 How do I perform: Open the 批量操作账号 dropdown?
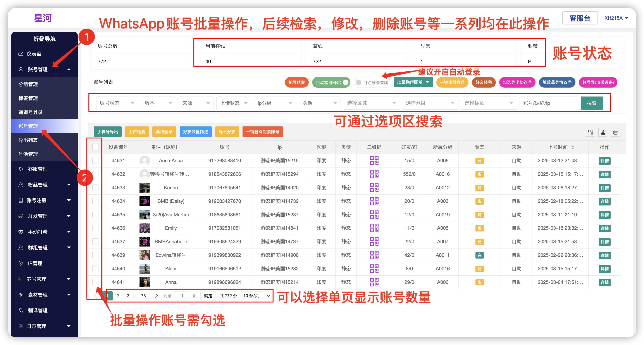pos(413,82)
